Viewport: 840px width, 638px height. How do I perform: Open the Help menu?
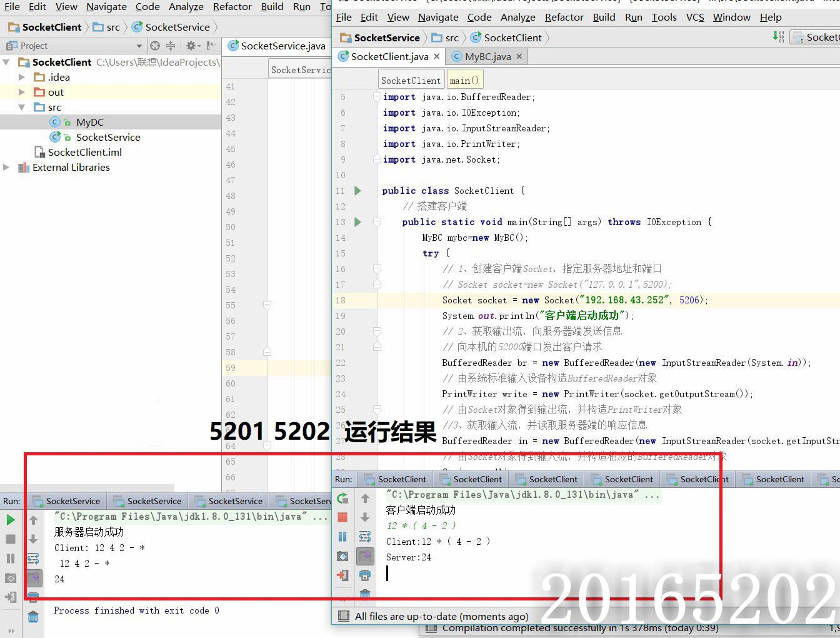coord(771,17)
